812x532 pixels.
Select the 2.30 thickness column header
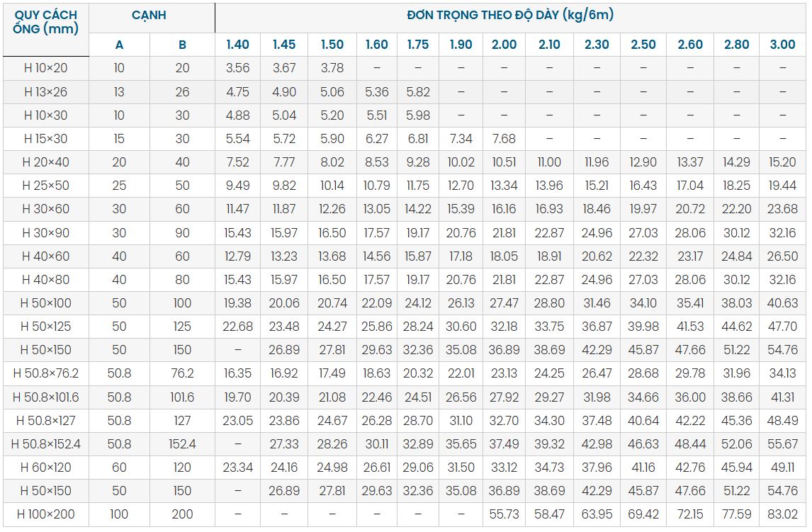597,45
